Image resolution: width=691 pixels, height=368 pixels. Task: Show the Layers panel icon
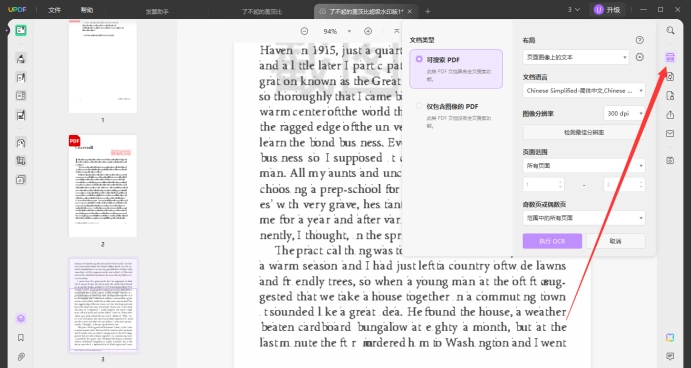point(21,319)
